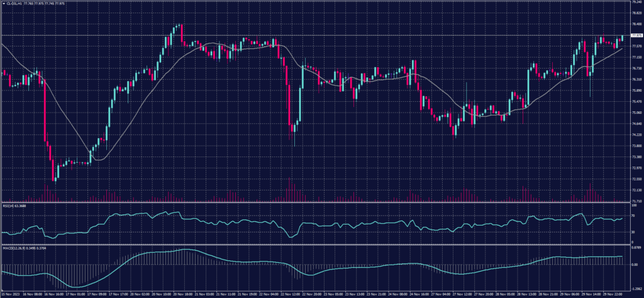
Task: Click the divider between RSI and MACD panels
Action: tap(314, 244)
